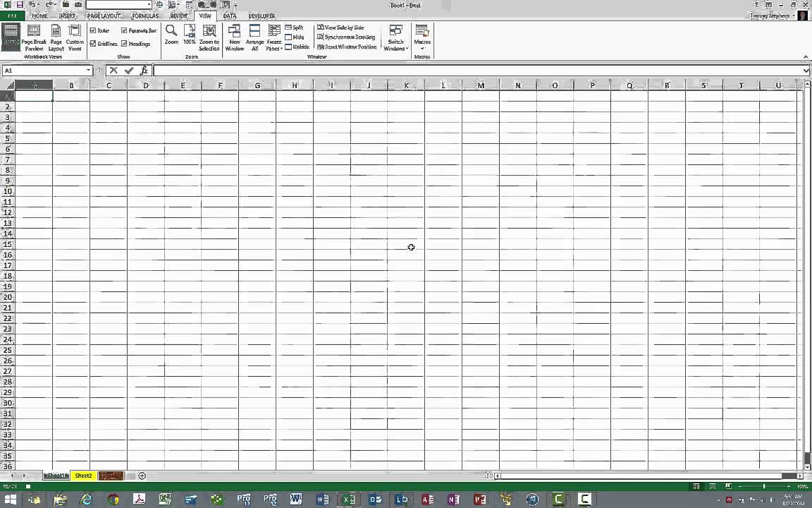Click the Name Box field

pyautogui.click(x=44, y=71)
